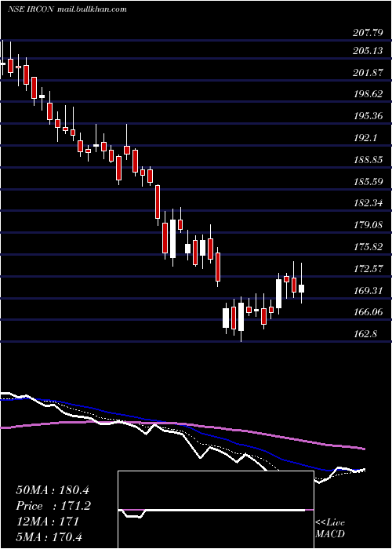
Task: Select the 185.59 price label
Action: pyautogui.click(x=367, y=182)
